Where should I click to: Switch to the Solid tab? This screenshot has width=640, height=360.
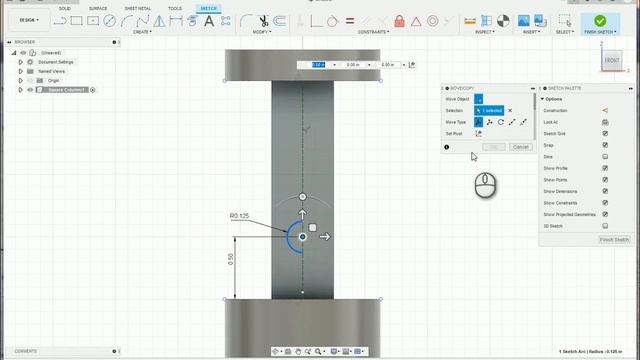pyautogui.click(x=64, y=9)
